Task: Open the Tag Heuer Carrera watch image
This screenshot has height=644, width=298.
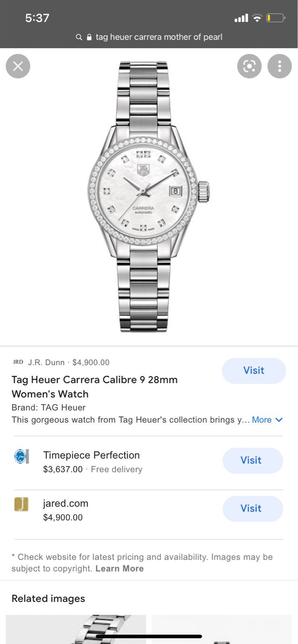Action: pyautogui.click(x=149, y=197)
